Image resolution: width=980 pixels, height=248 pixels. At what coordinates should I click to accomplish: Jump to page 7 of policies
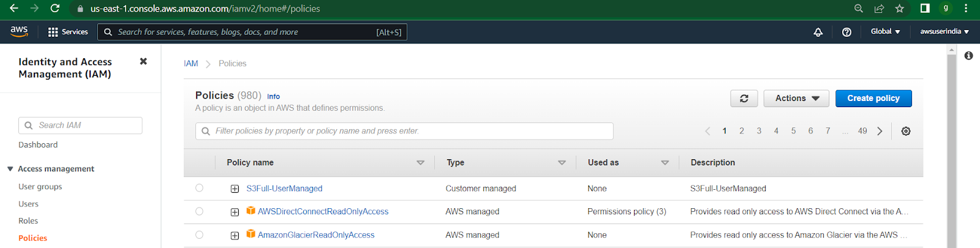click(x=827, y=131)
